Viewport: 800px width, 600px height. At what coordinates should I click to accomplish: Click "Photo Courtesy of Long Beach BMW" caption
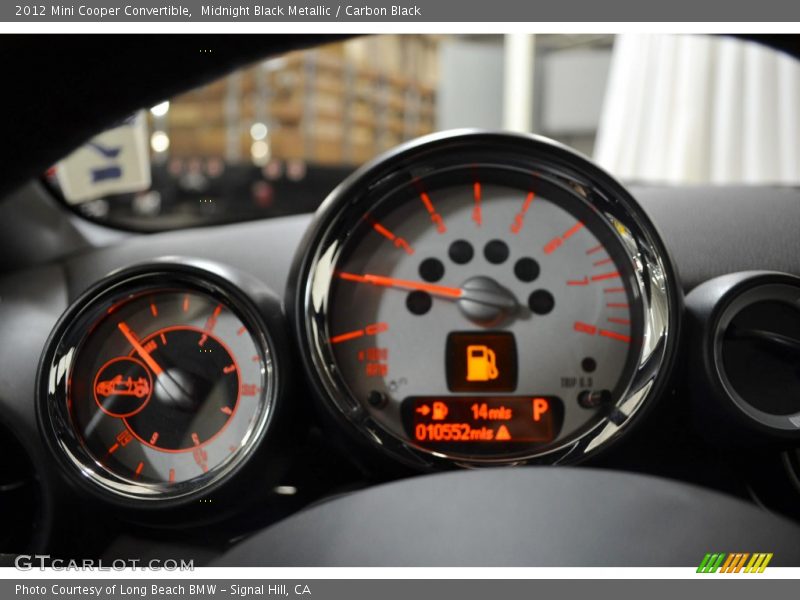click(116, 590)
